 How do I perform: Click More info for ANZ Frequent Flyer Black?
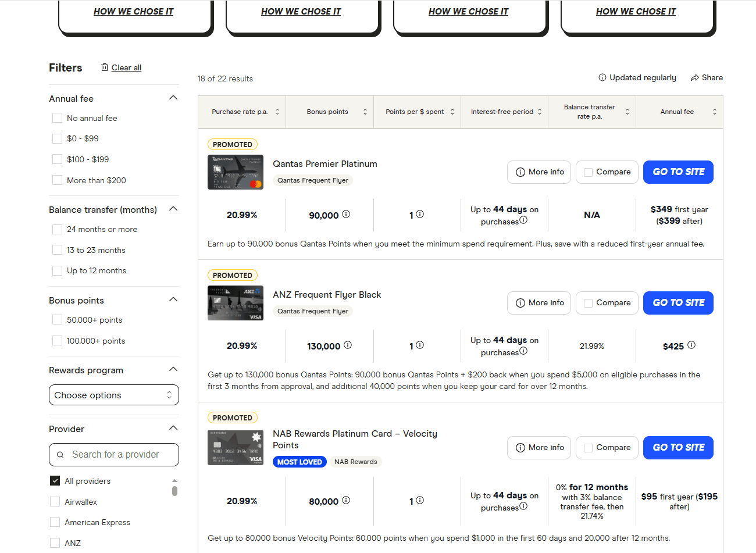(x=539, y=303)
